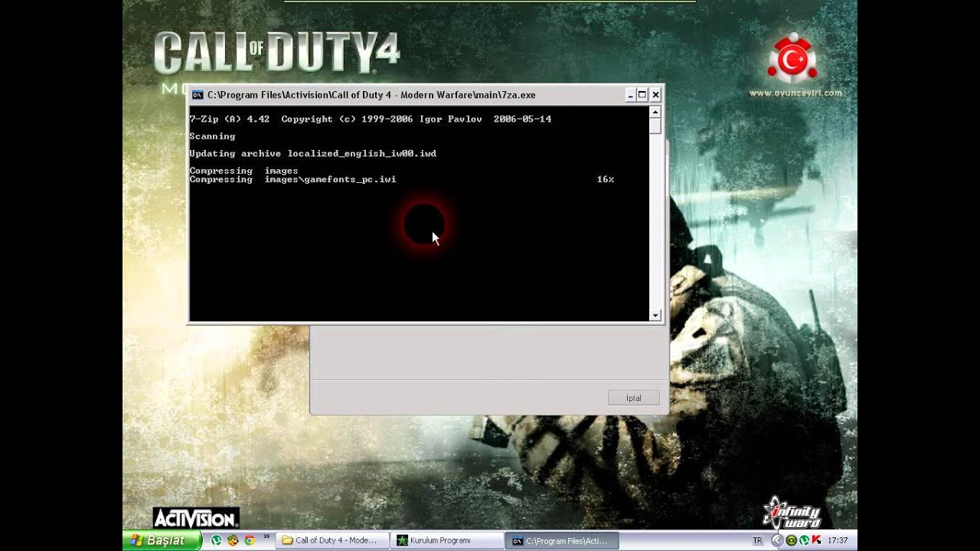Open Google Chrome from quick launch
This screenshot has width=980, height=551.
pos(249,540)
